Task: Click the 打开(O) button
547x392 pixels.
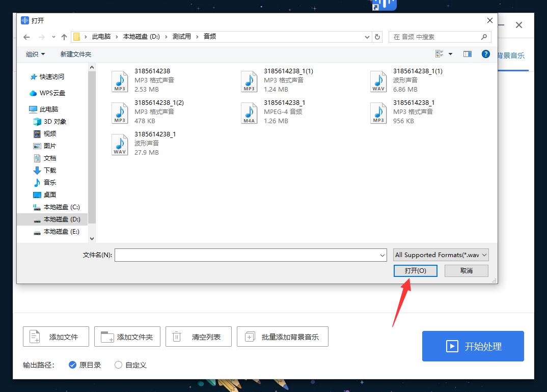Action: tap(415, 270)
